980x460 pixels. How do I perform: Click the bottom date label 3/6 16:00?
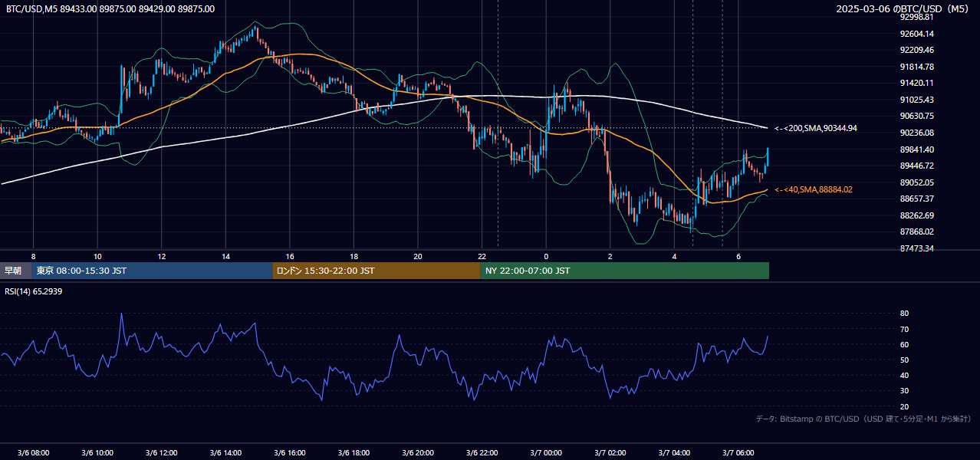[290, 453]
